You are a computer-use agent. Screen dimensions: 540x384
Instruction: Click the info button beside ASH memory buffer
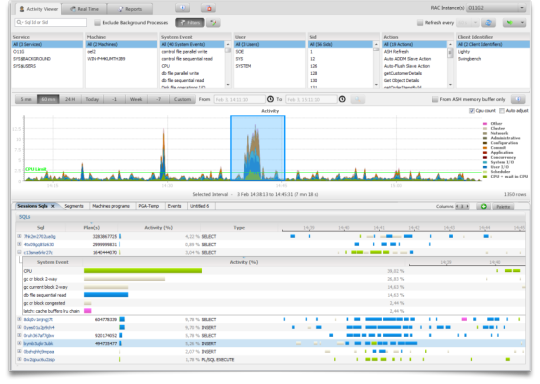coord(518,99)
